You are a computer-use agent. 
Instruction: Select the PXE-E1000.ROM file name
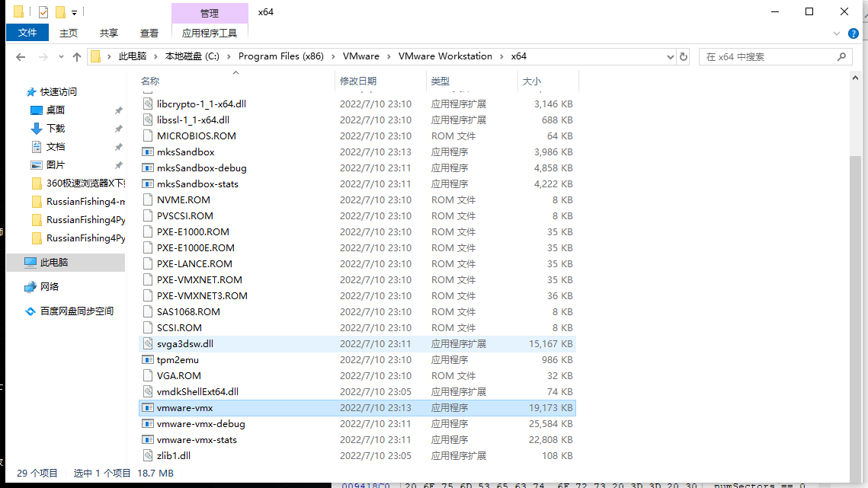193,232
